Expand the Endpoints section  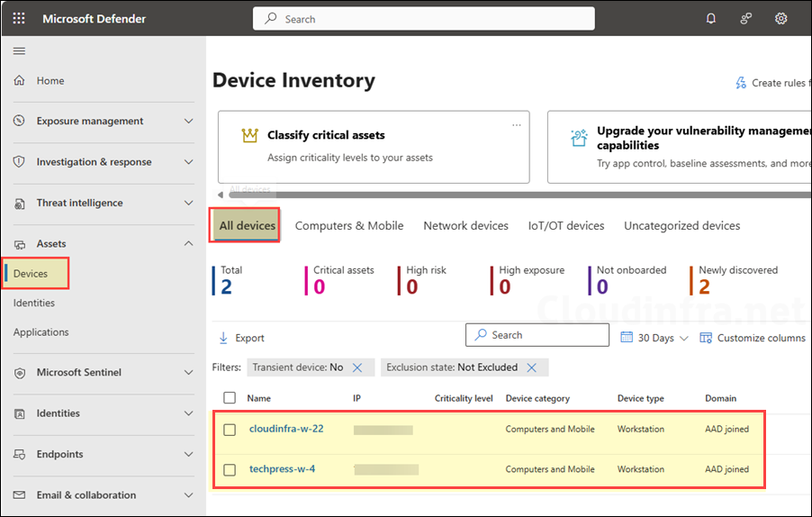click(x=188, y=454)
